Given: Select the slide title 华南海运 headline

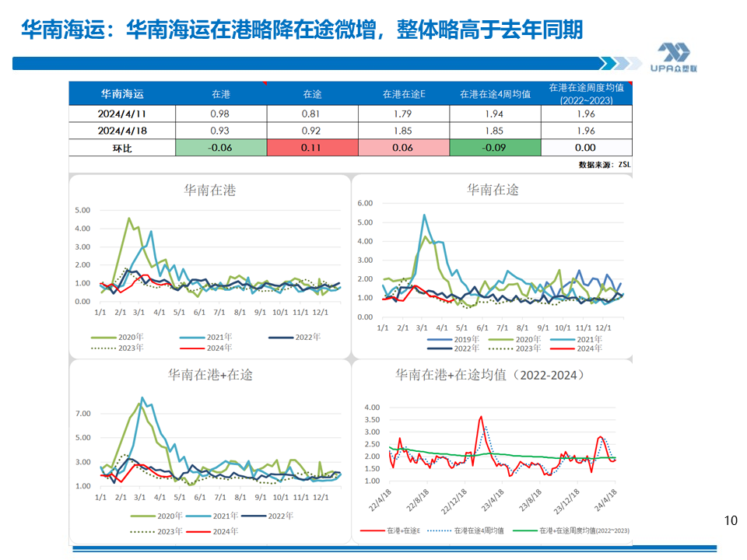Looking at the screenshot, I should 302,30.
